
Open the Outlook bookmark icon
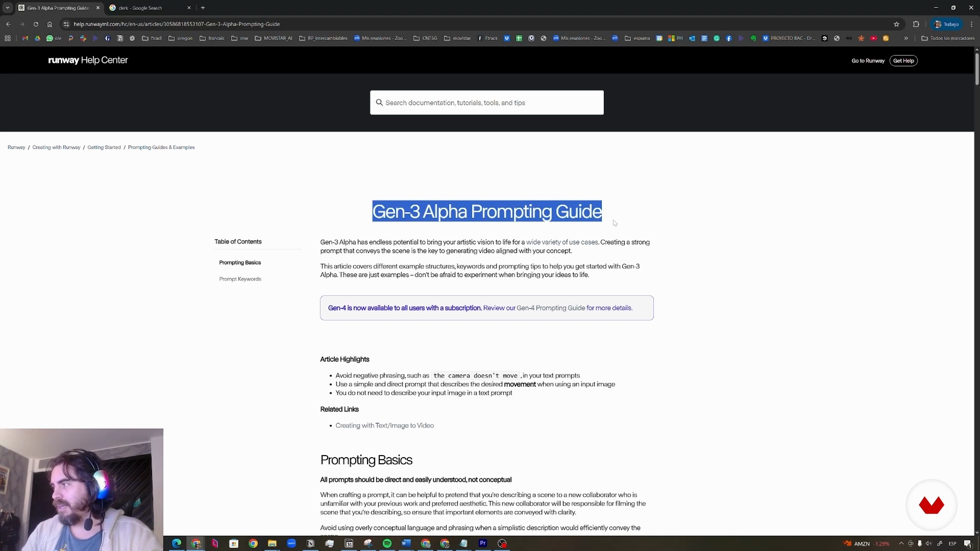click(x=692, y=38)
